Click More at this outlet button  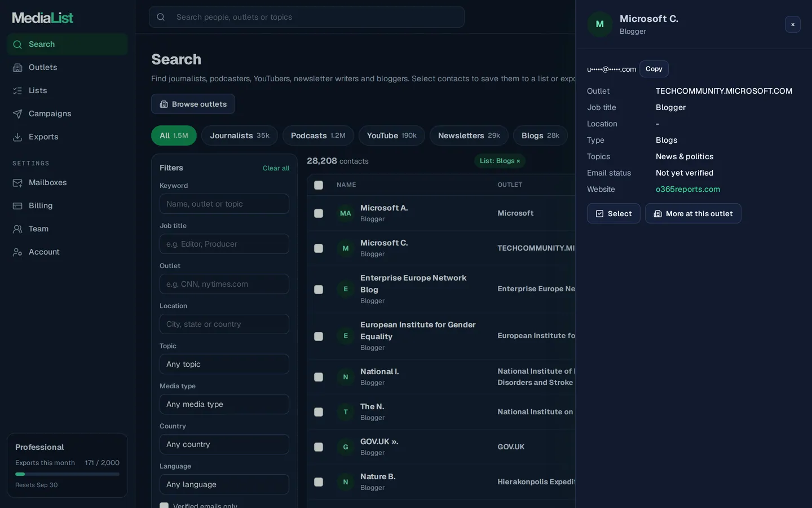coord(693,213)
